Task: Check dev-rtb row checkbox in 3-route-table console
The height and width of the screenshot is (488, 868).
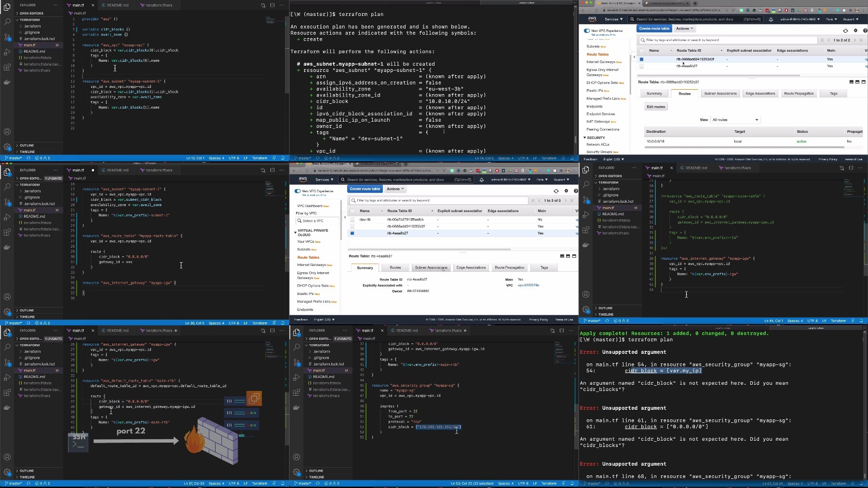Action: 352,220
